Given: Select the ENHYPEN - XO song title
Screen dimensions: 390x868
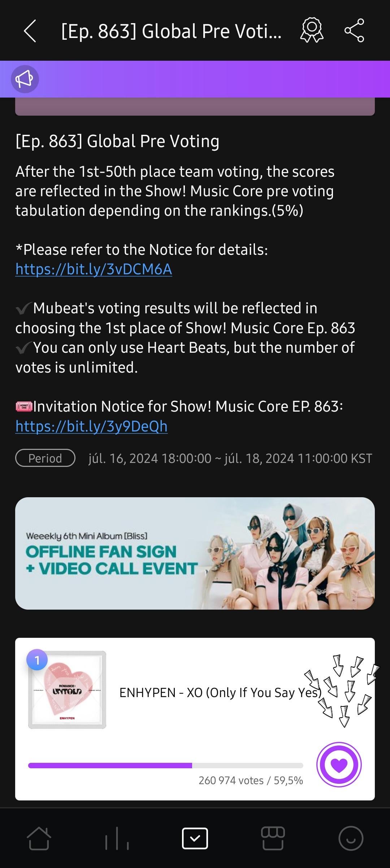Looking at the screenshot, I should tap(220, 692).
